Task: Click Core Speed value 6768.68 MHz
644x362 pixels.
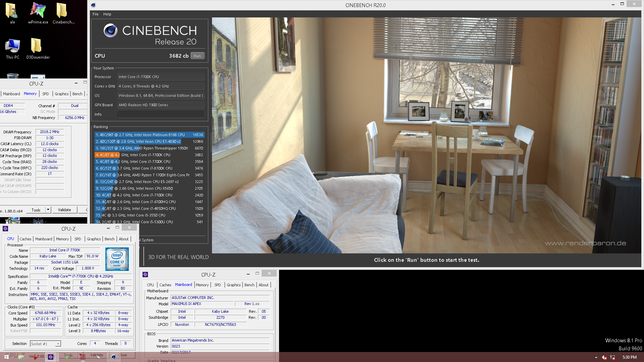Action: pyautogui.click(x=45, y=313)
